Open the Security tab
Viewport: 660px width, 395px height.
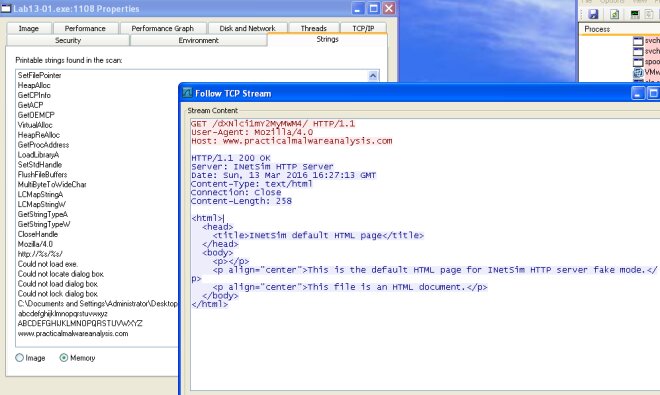tap(68, 40)
